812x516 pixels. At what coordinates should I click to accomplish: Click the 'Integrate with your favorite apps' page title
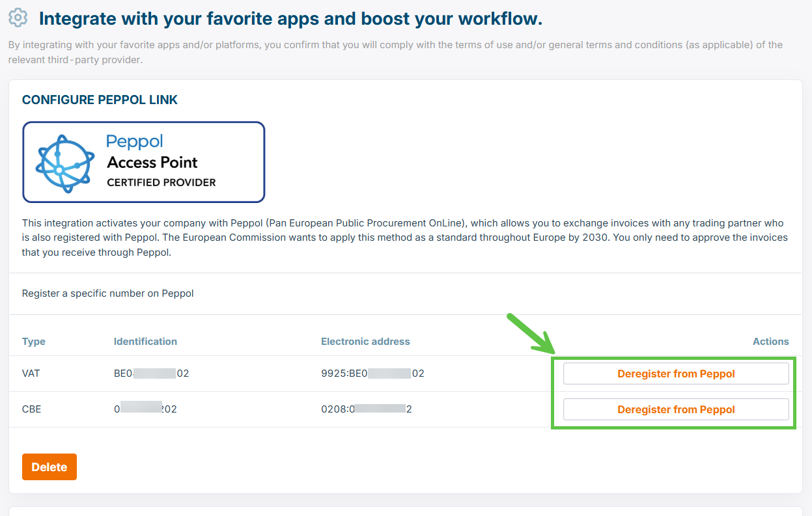[x=290, y=19]
